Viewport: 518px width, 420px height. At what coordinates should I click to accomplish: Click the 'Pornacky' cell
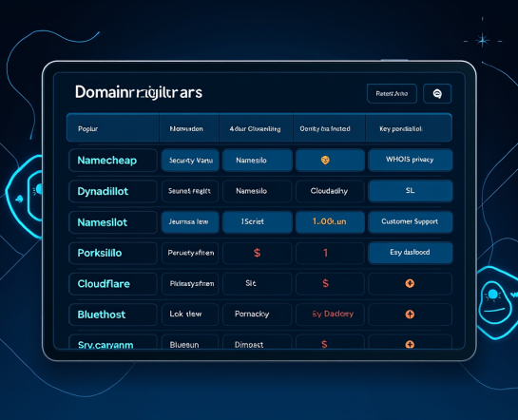click(257, 314)
